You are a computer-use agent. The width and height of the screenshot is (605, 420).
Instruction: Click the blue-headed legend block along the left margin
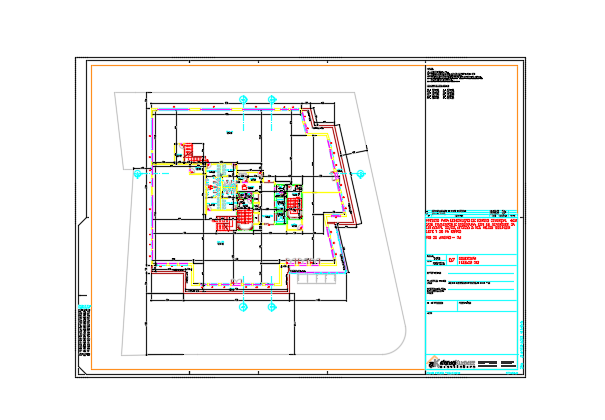pyautogui.click(x=85, y=331)
